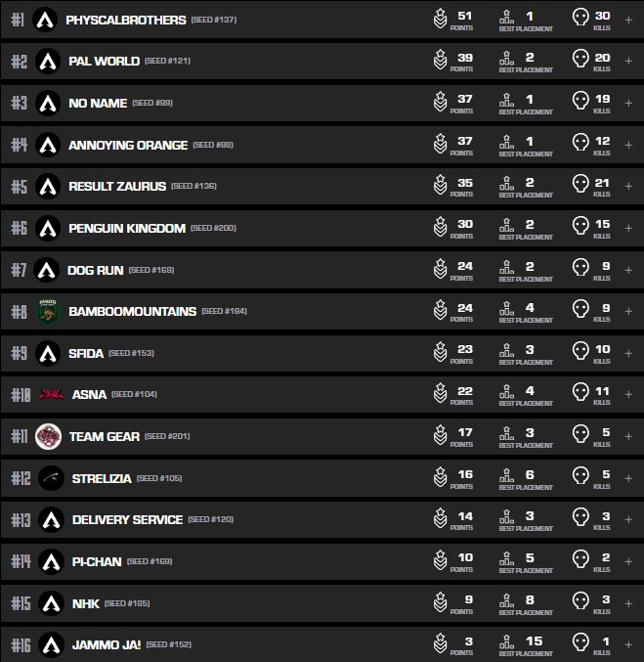Click the #1 rank number

(19, 20)
